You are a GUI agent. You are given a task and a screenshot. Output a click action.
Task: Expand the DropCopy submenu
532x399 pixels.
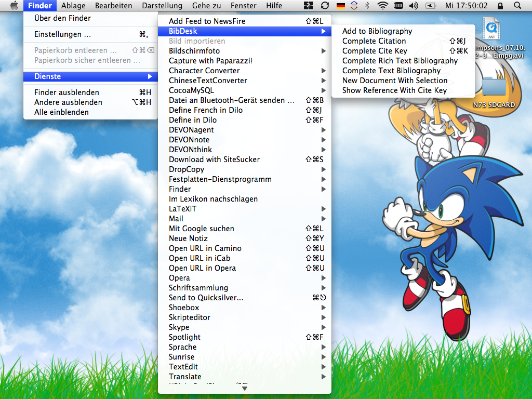pyautogui.click(x=245, y=169)
